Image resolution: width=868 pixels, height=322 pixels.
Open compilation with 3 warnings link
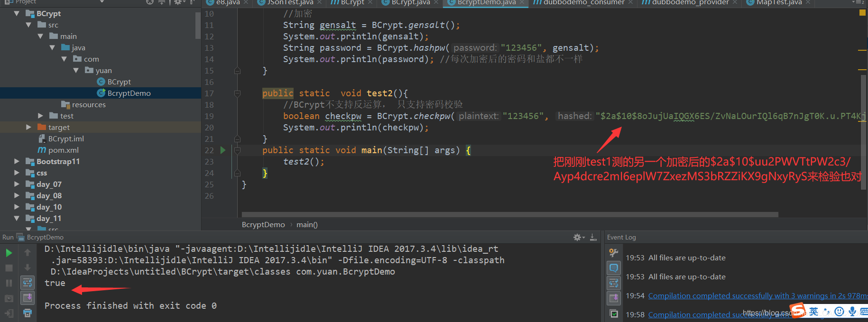(758, 296)
